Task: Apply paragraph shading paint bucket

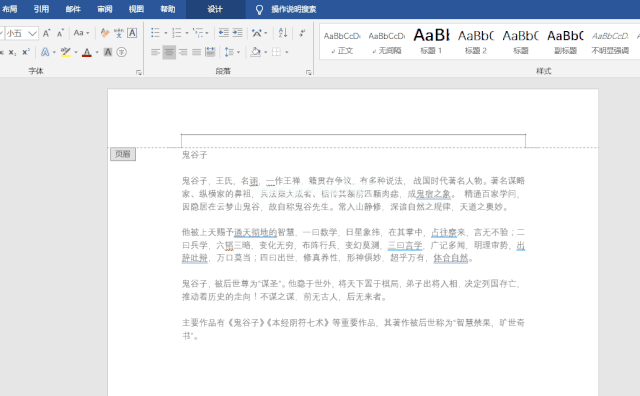Action: [256, 52]
